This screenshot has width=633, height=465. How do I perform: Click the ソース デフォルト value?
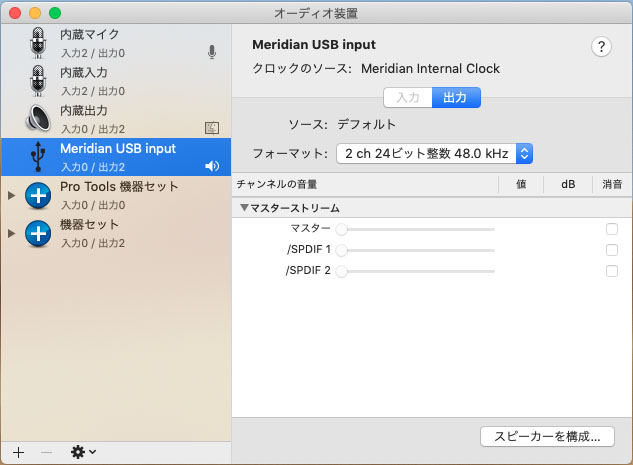click(x=367, y=124)
